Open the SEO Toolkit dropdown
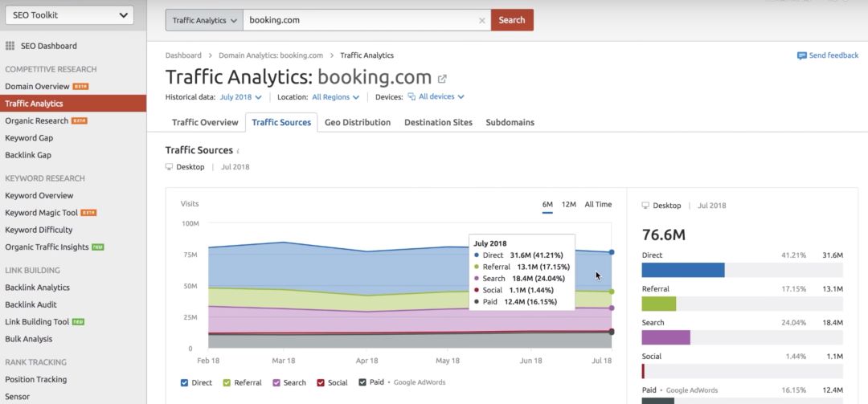This screenshot has height=404, width=868. tap(69, 15)
